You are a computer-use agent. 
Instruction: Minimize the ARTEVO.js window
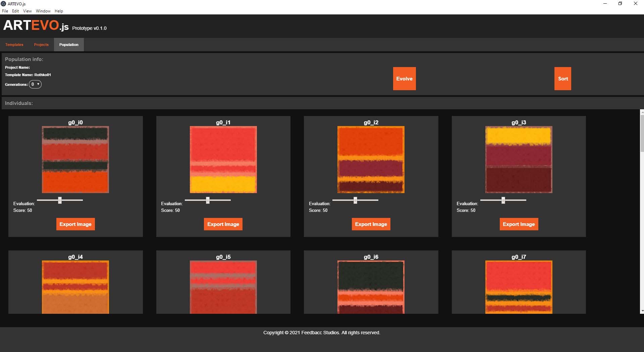tap(605, 4)
